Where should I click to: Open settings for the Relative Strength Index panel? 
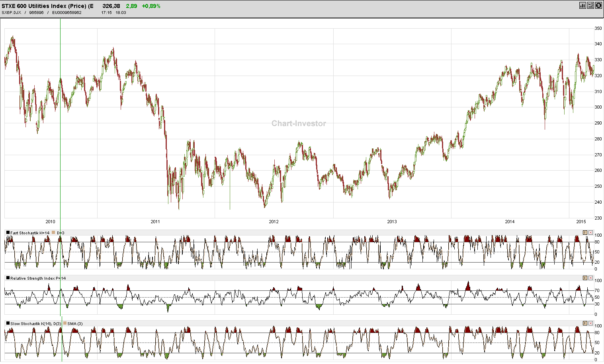point(585,278)
